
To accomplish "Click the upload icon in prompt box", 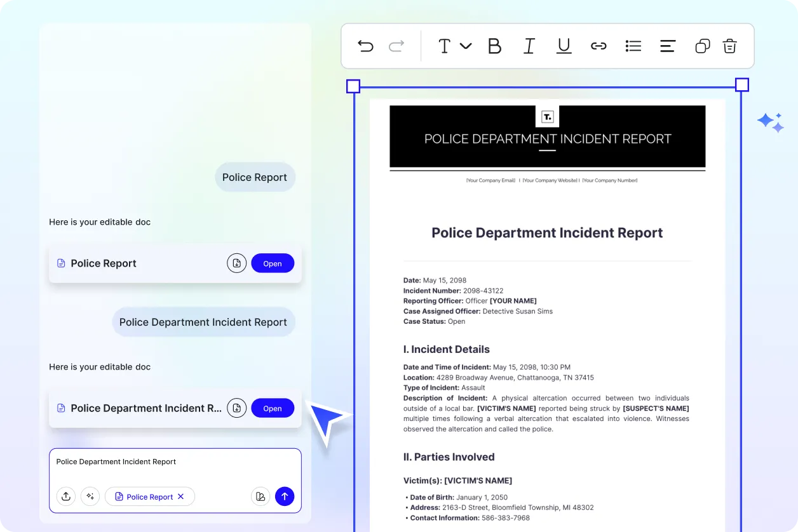I will 66,496.
